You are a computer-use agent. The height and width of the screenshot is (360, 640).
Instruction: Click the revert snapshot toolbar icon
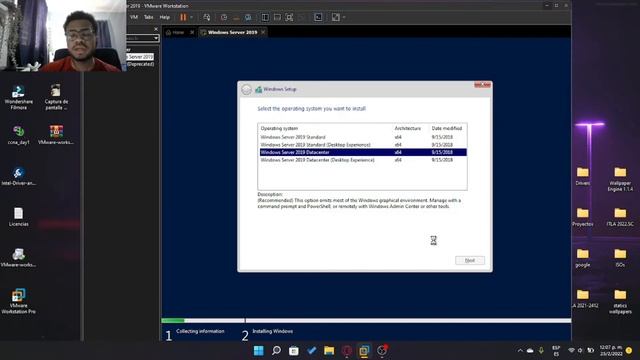tap(236, 17)
